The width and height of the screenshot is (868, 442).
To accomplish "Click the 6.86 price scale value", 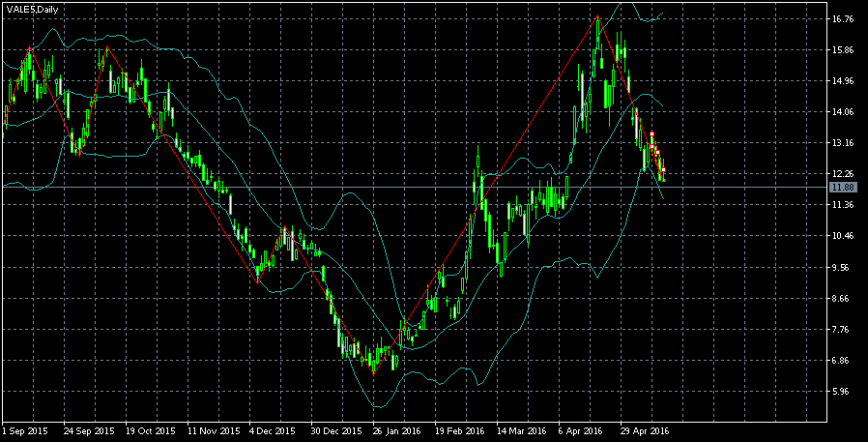I will tap(843, 361).
